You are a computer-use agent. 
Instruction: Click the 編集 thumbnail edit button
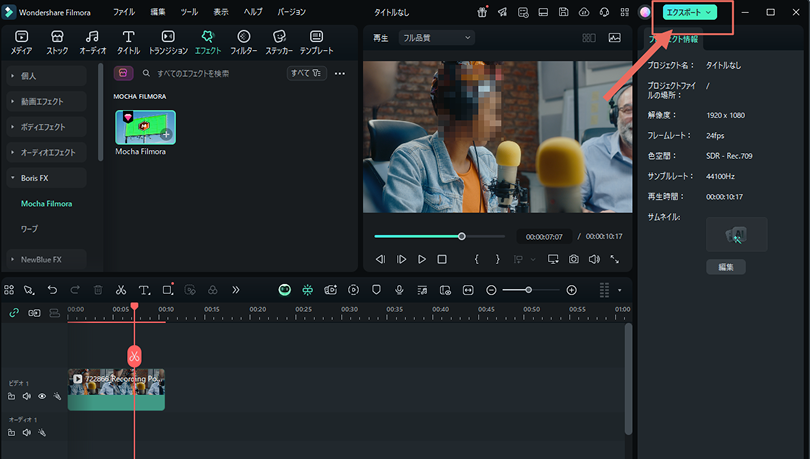point(726,267)
